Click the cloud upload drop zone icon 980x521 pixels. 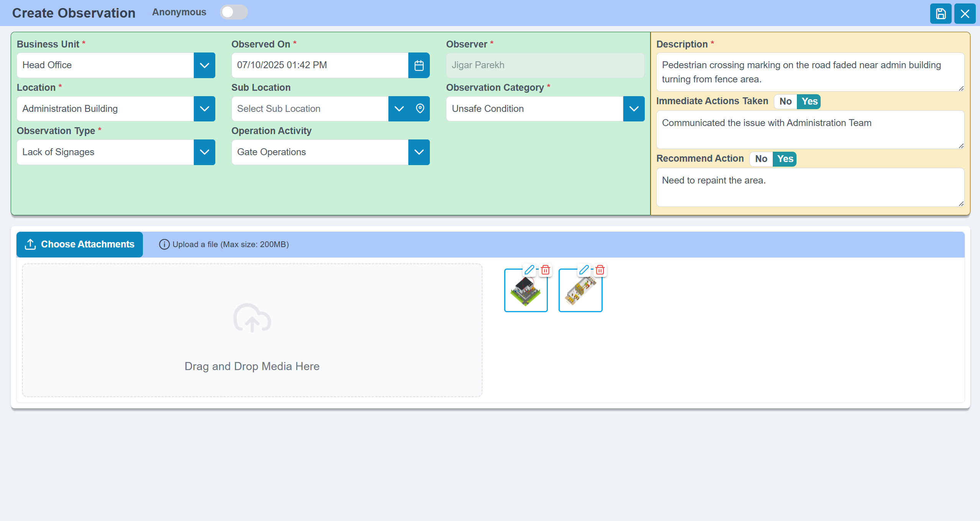[x=252, y=318]
